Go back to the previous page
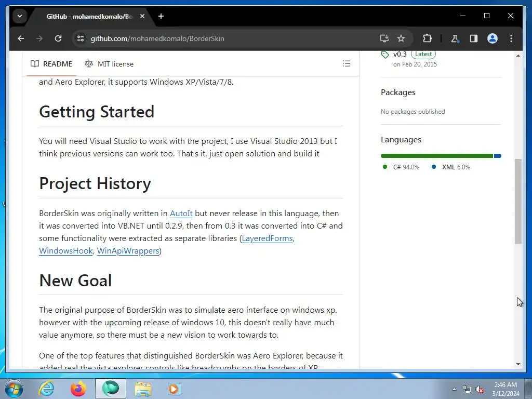 pyautogui.click(x=21, y=38)
